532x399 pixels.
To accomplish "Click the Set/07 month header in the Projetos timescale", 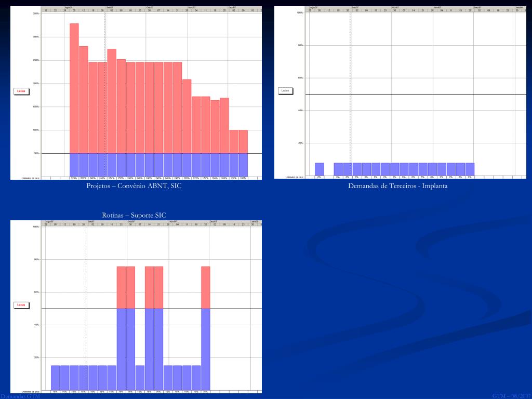I will pyautogui.click(x=110, y=7).
